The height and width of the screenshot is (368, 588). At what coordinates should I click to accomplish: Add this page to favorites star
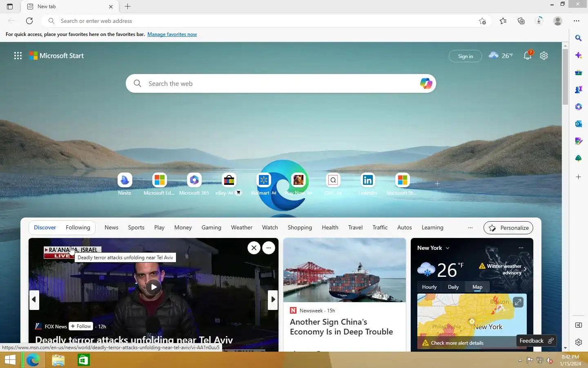click(x=482, y=21)
